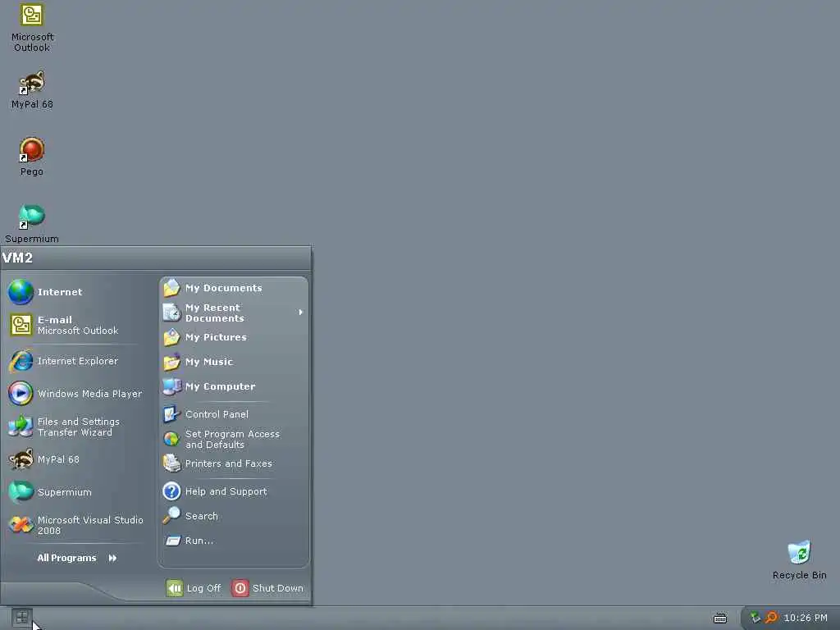840x630 pixels.
Task: Click the My Pictures label
Action: 216,337
